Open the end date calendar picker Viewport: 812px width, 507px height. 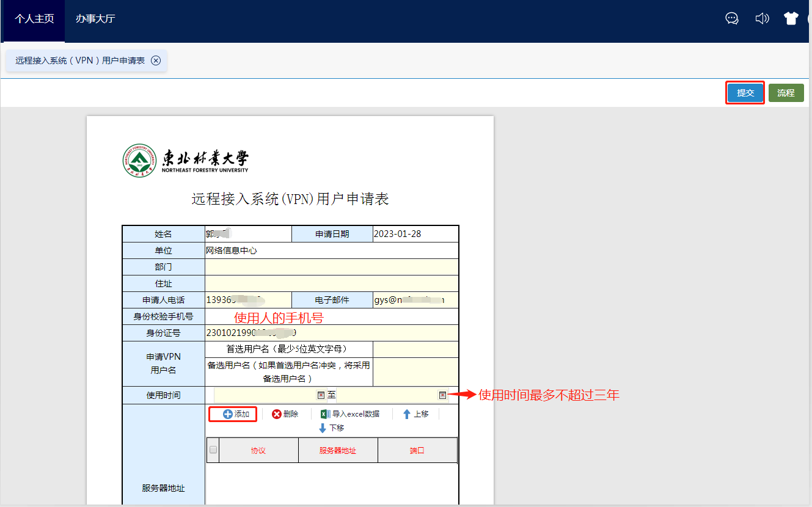click(x=442, y=395)
